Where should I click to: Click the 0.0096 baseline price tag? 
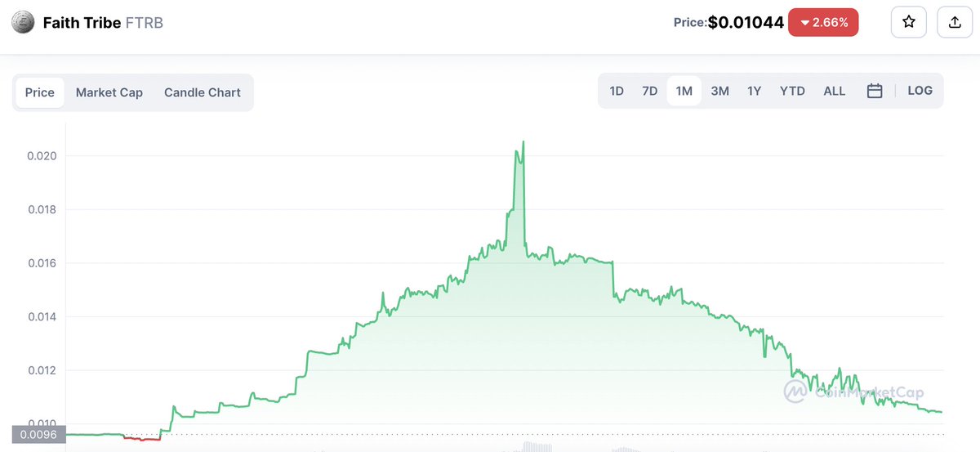click(x=38, y=435)
